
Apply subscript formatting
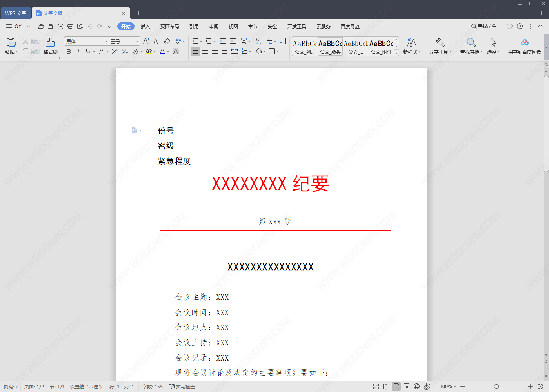tap(125, 51)
